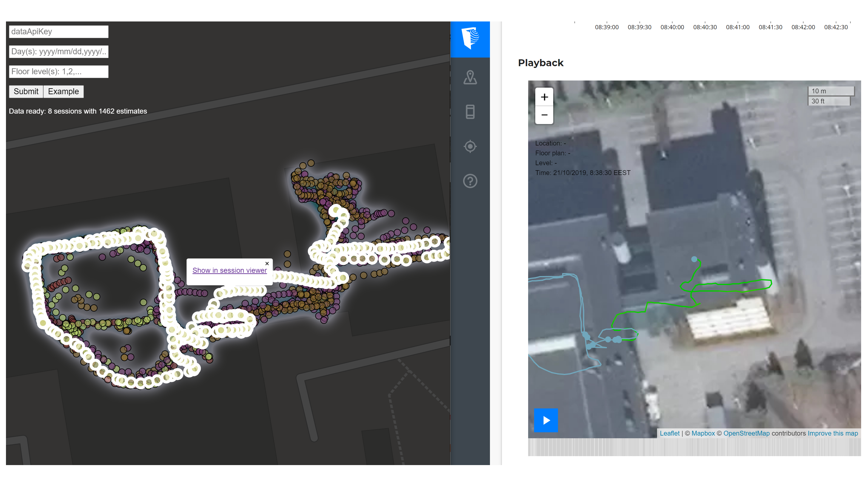Click the Example button
The image size is (868, 477).
pos(63,92)
